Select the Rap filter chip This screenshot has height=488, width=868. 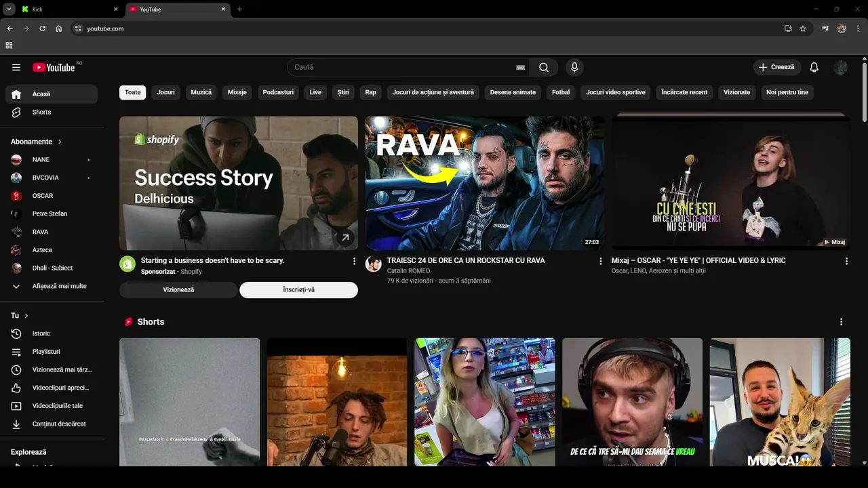point(371,92)
